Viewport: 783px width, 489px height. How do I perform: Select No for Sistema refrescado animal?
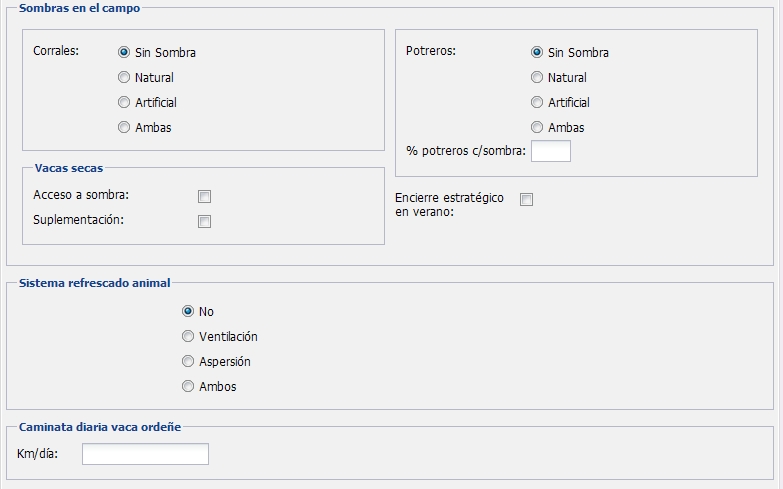click(x=188, y=311)
